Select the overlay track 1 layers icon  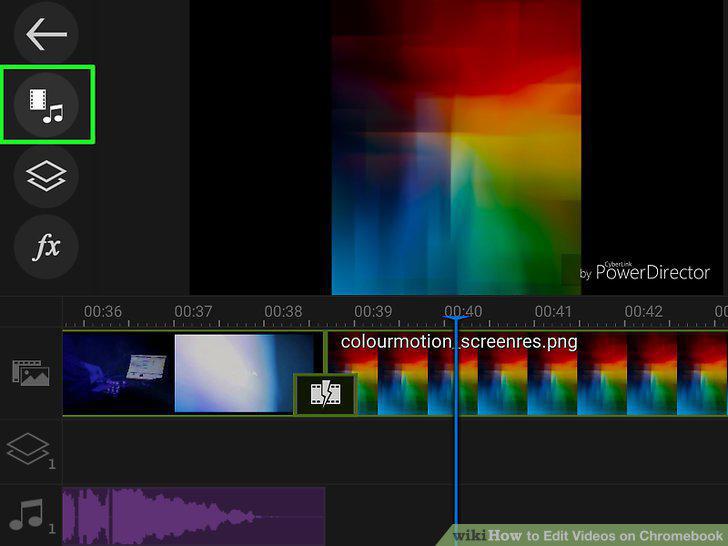[x=30, y=449]
